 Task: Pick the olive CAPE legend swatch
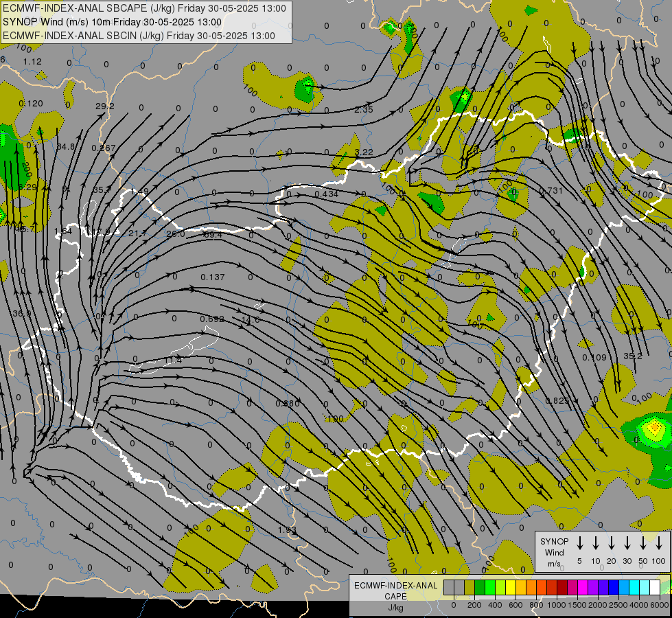point(470,588)
